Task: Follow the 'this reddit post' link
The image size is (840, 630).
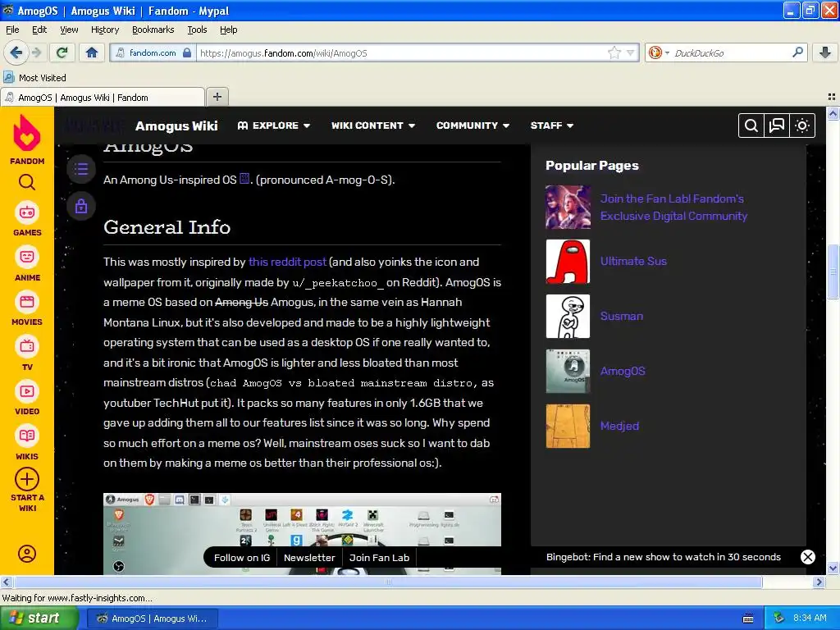Action: pyautogui.click(x=287, y=262)
